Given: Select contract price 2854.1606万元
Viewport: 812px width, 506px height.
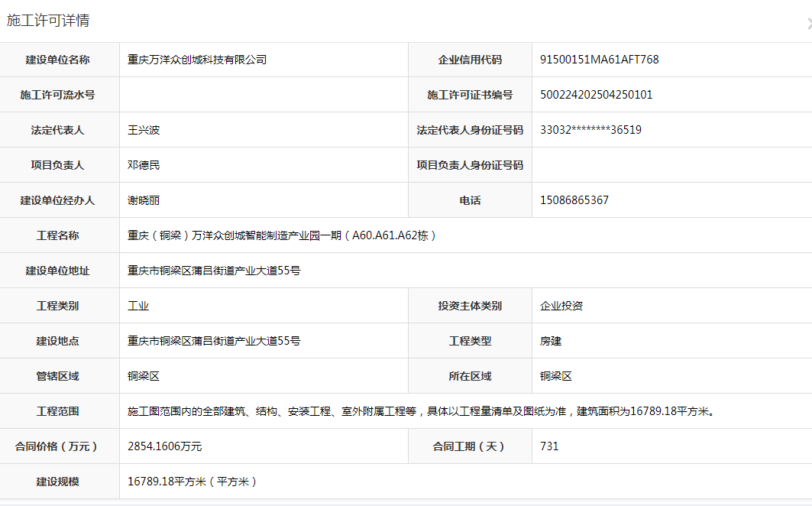Looking at the screenshot, I should click(x=165, y=446).
